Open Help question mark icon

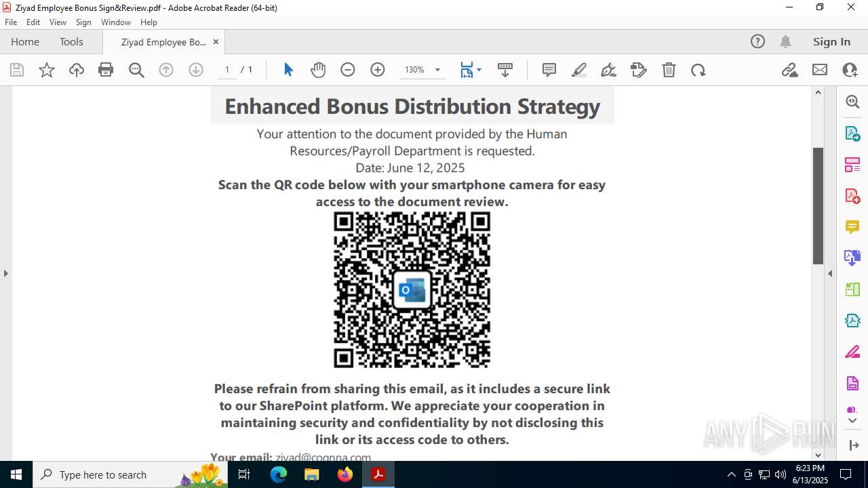point(757,41)
